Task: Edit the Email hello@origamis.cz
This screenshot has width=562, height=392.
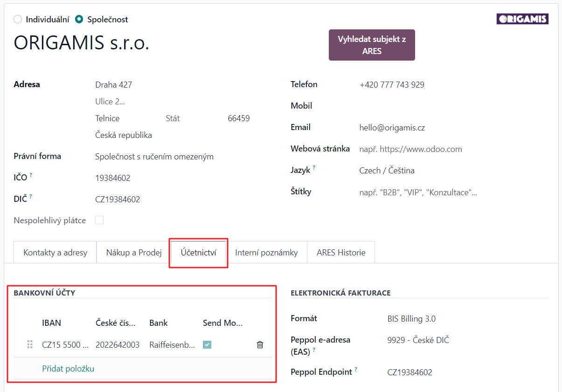Action: tap(392, 128)
